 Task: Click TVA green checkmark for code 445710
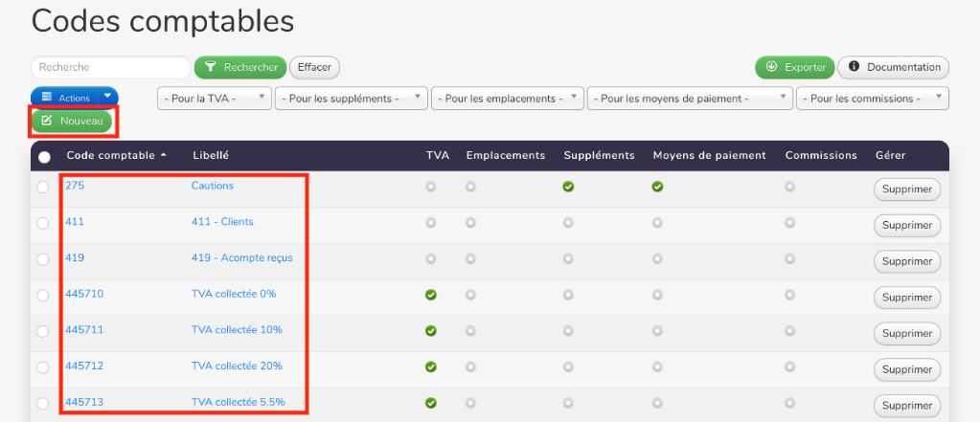(x=431, y=295)
